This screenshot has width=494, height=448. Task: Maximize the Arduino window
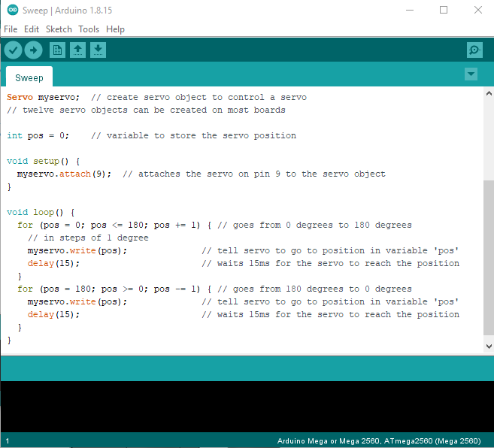tap(444, 10)
